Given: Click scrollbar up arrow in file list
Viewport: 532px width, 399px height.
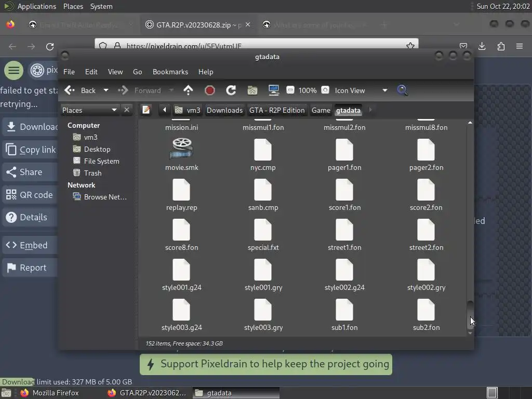Looking at the screenshot, I should [x=470, y=123].
